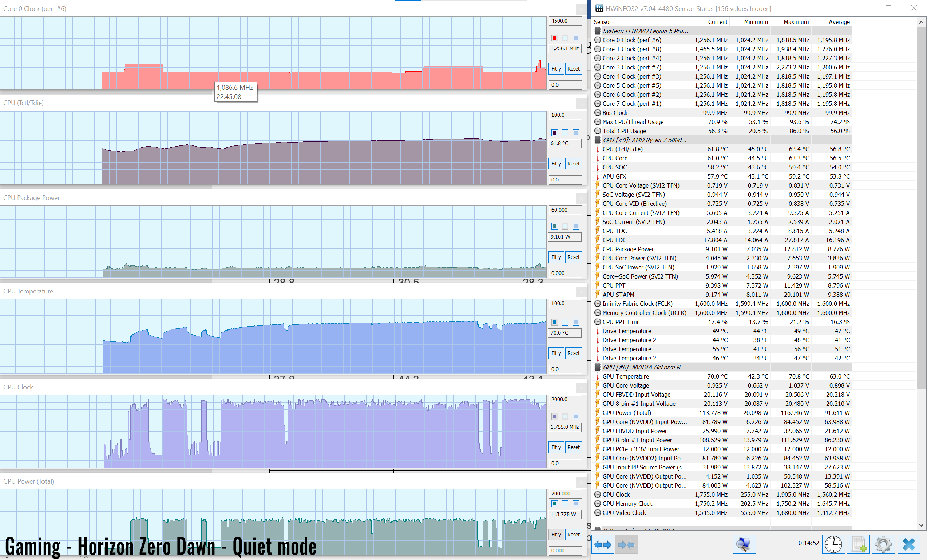Click Reset in Core 0 Clock graph
Viewport: 927px width, 560px height.
[573, 69]
